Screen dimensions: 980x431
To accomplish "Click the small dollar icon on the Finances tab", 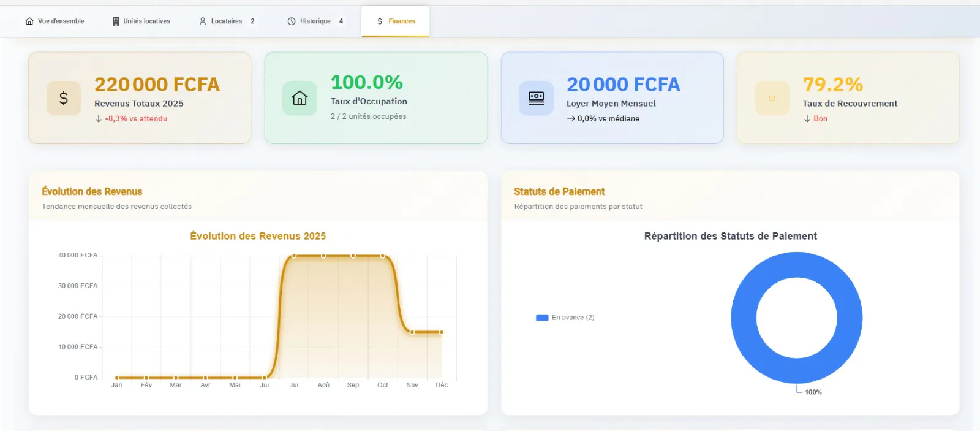I will click(x=380, y=21).
